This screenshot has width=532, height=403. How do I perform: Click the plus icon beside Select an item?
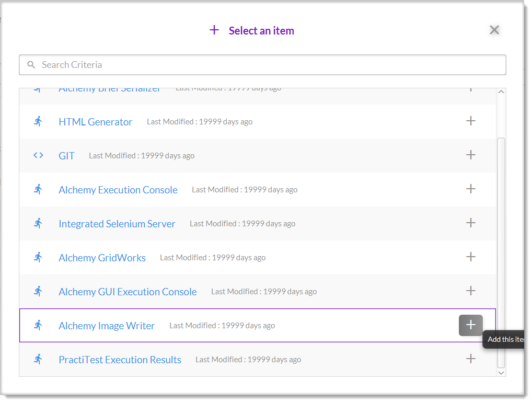(214, 30)
